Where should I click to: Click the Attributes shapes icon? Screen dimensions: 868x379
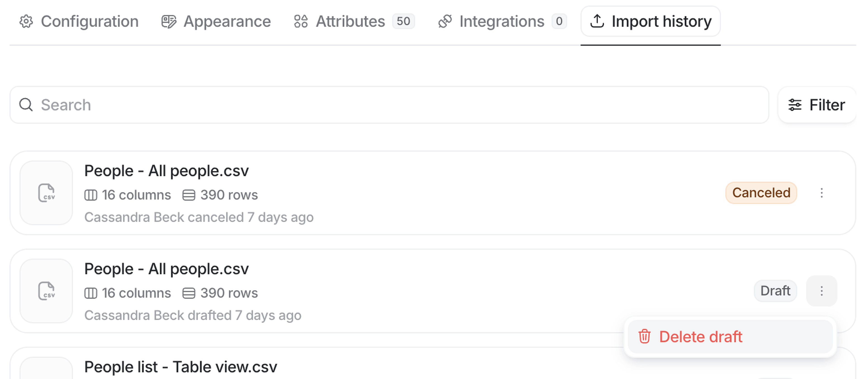(301, 21)
